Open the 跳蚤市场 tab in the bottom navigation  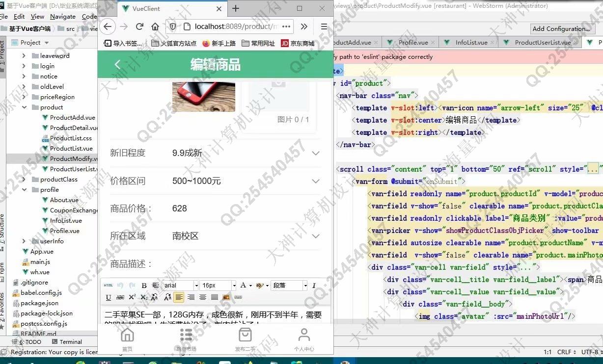tap(186, 340)
